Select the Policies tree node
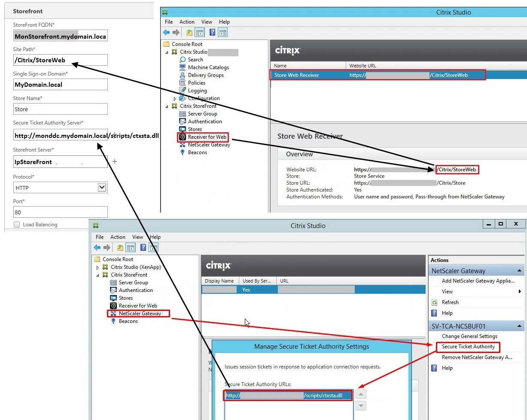Image resolution: width=527 pixels, height=420 pixels. (x=196, y=83)
